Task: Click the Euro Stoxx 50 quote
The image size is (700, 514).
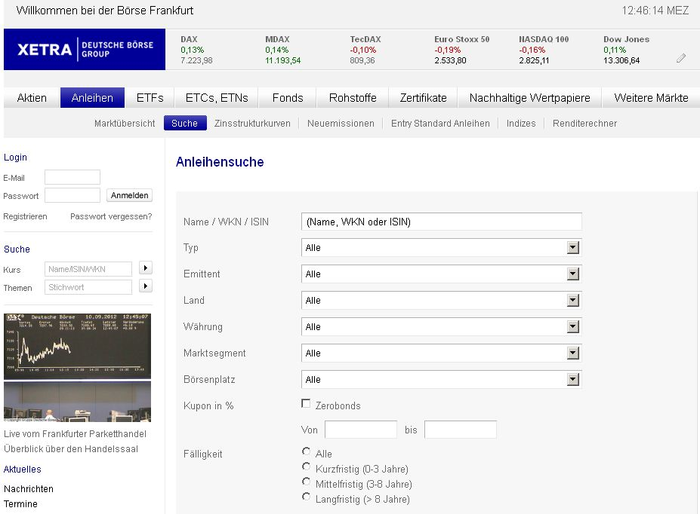Action: [462, 50]
